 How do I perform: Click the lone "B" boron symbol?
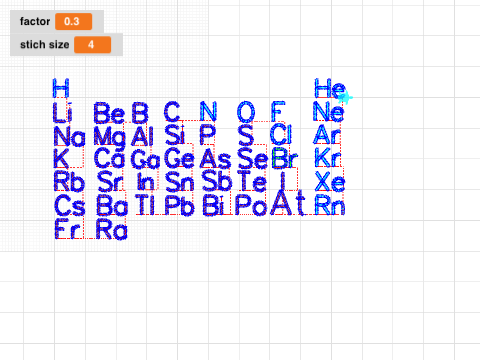(x=140, y=113)
